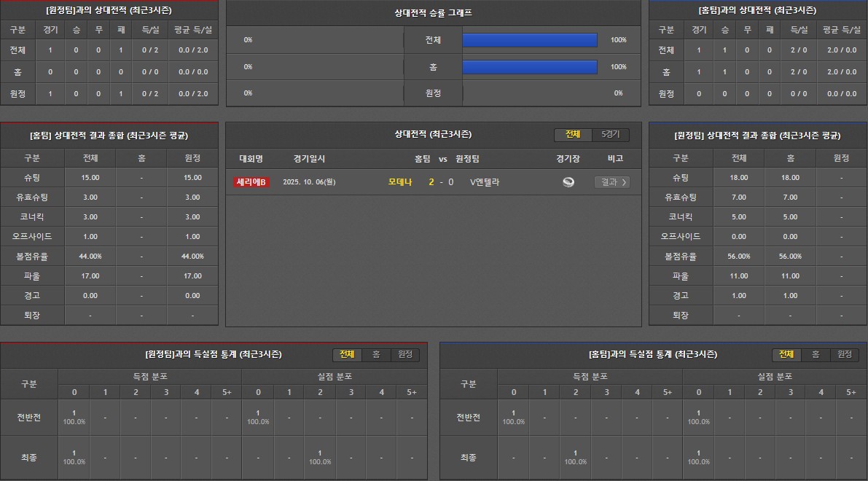Switch to 원정 in 원정팀 득실점 통계
This screenshot has height=481, width=868.
pos(404,354)
